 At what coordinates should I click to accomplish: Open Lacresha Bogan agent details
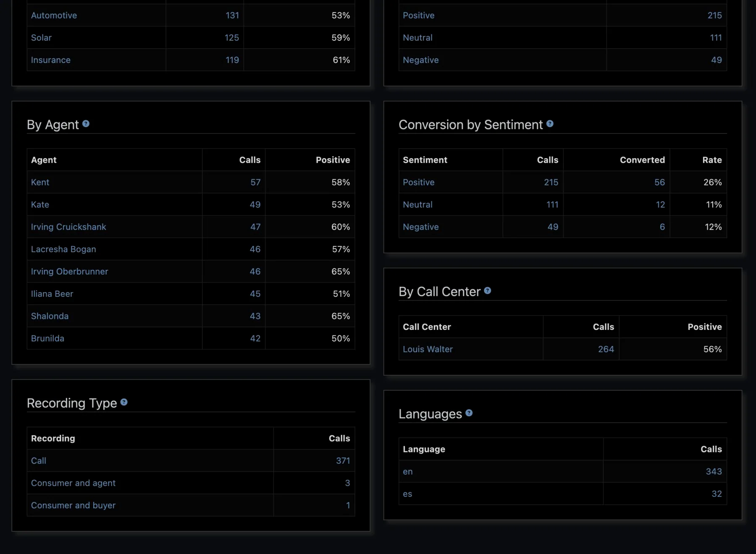63,249
